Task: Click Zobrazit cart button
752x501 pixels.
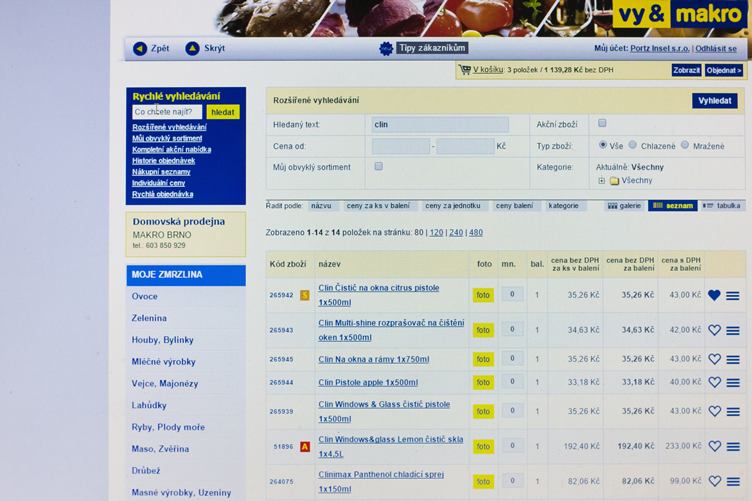Action: 686,70
